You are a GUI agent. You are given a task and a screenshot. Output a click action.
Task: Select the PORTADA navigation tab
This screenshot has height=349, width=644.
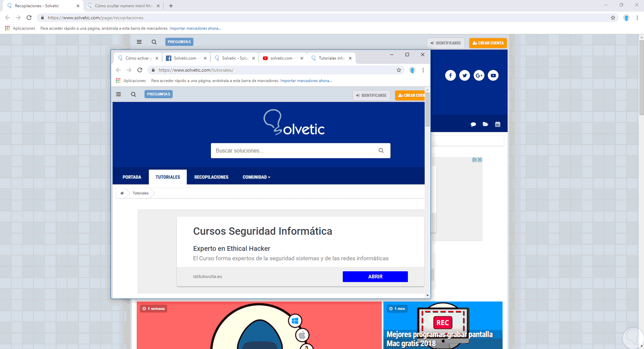(132, 177)
